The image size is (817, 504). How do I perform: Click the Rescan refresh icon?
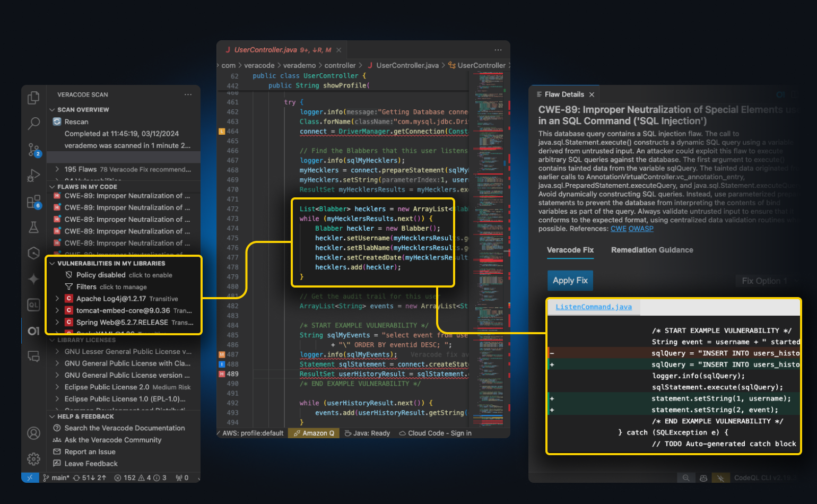57,121
